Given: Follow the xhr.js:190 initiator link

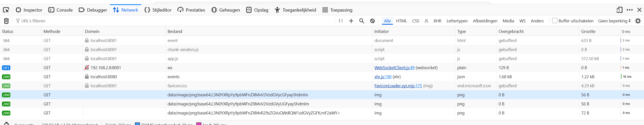Looking at the screenshot, I should (x=383, y=77).
